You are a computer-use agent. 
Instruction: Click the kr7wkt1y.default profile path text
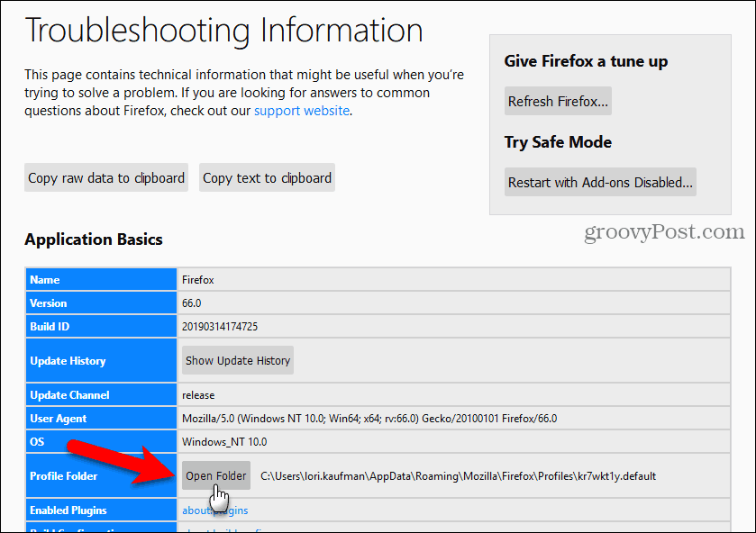458,476
